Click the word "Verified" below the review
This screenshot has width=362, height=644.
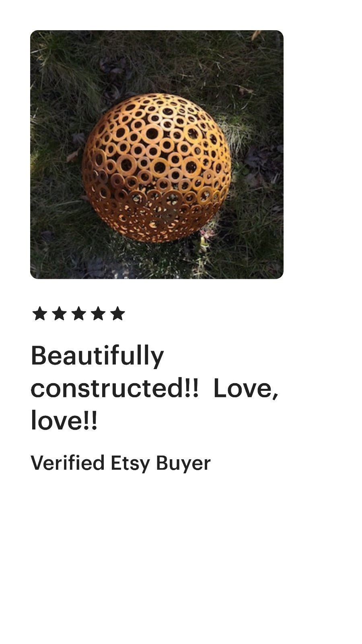click(x=68, y=463)
